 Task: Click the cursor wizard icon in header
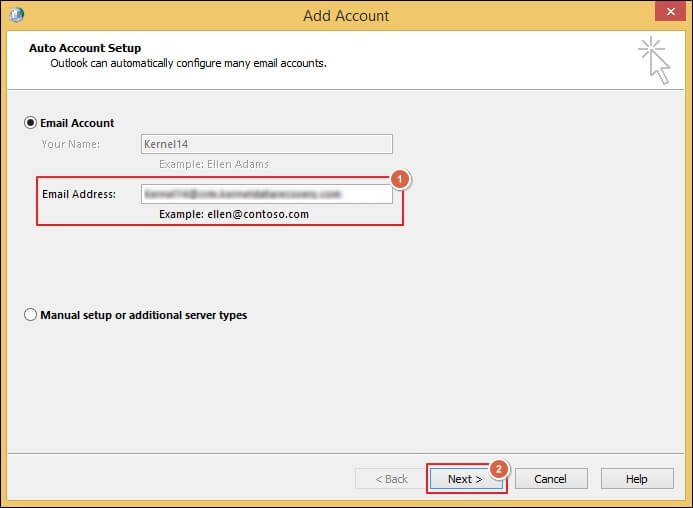[x=653, y=59]
